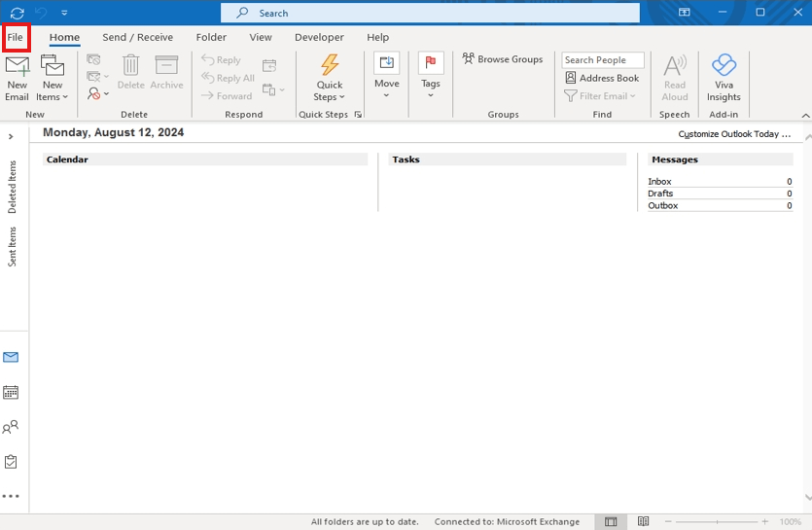Click the Reply with Meeting calendar icon
This screenshot has width=812, height=530.
(x=269, y=65)
